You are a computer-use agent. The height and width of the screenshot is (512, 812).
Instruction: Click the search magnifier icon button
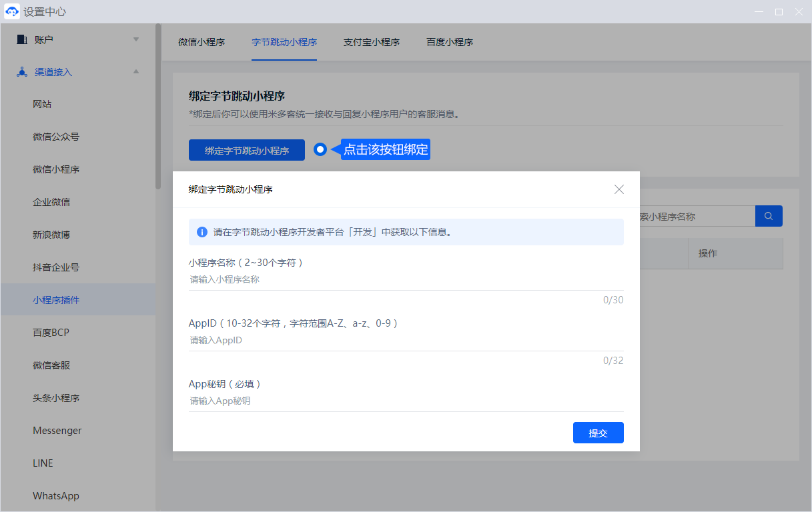769,216
